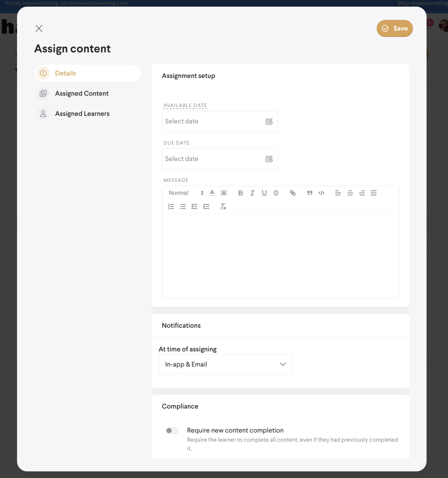Insert a blockquote in message
Screen dimensions: 448x478
point(310,193)
